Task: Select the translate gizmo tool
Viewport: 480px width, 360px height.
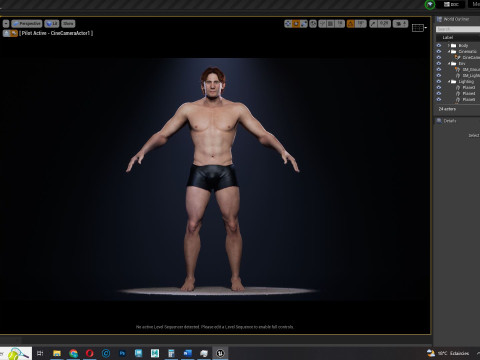Action: [288, 24]
